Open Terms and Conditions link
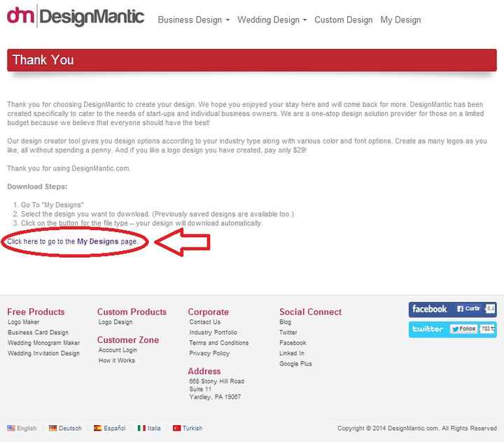 coord(219,343)
